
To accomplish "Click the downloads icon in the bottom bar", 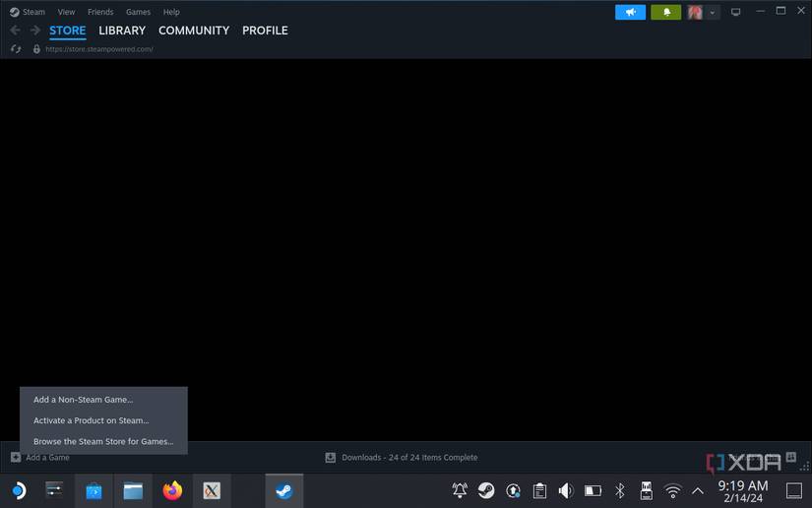I will click(331, 457).
